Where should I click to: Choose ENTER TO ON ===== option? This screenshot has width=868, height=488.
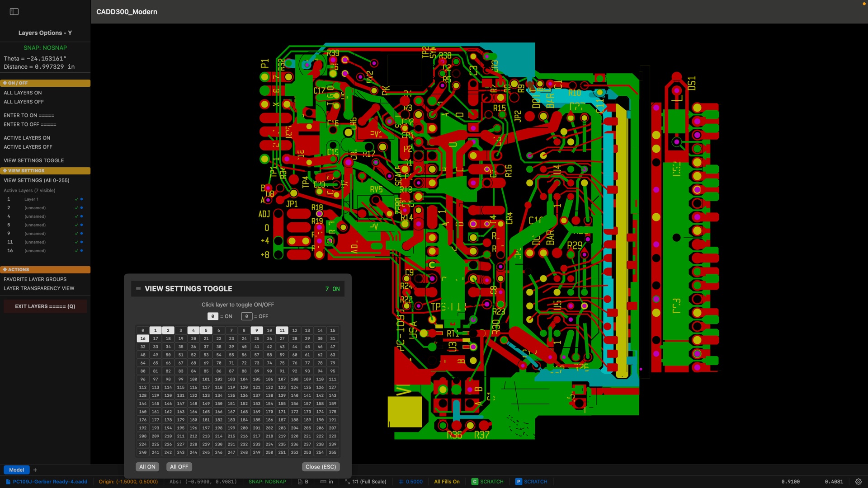pos(29,115)
